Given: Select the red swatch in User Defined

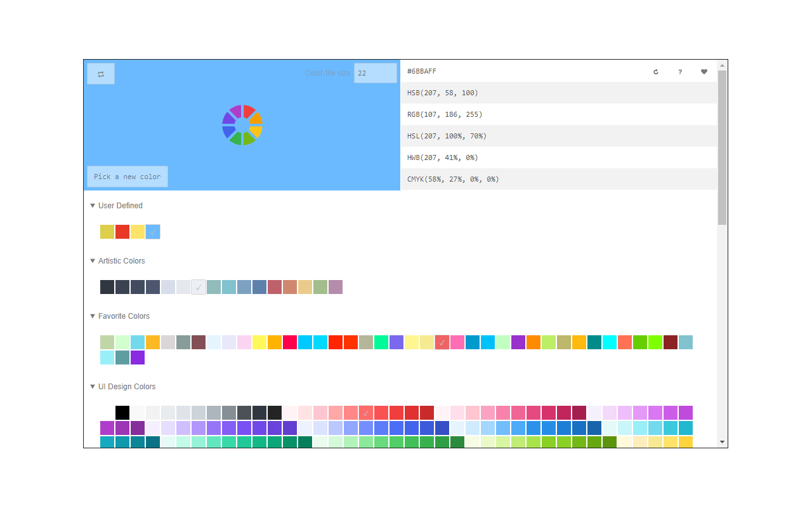Looking at the screenshot, I should (122, 232).
